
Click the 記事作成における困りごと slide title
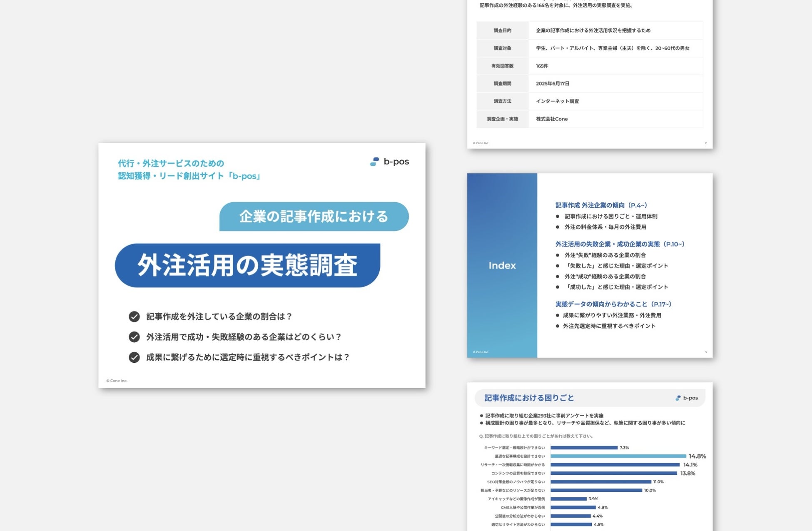click(x=529, y=398)
